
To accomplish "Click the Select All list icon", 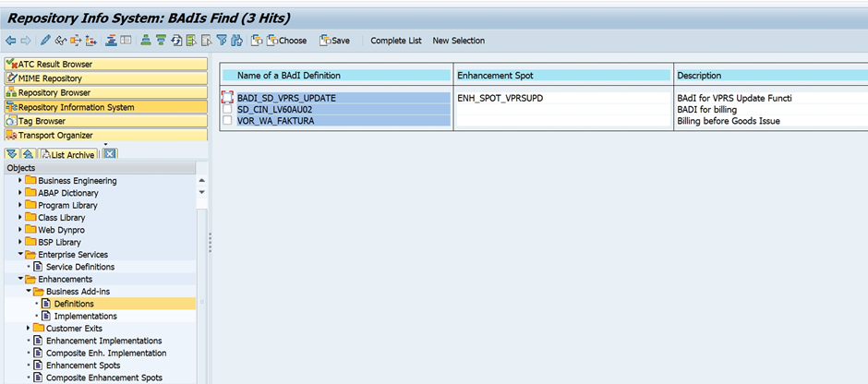I will [191, 41].
